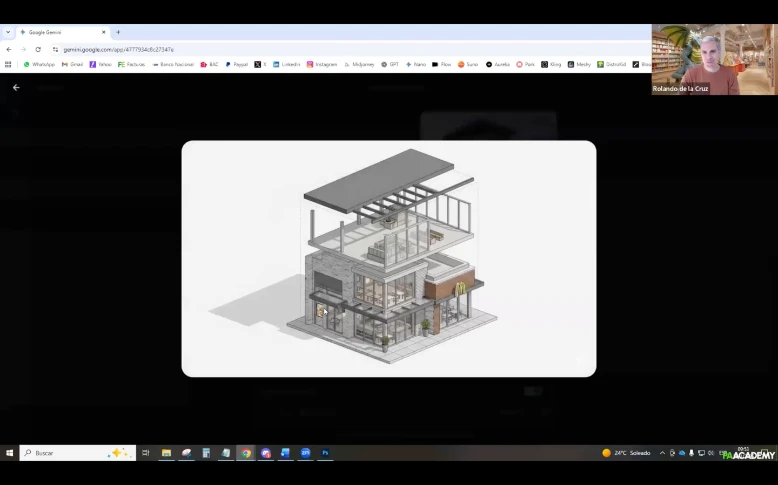The image size is (778, 485).
Task: Toggle the volume icon in system tray
Action: click(x=711, y=453)
